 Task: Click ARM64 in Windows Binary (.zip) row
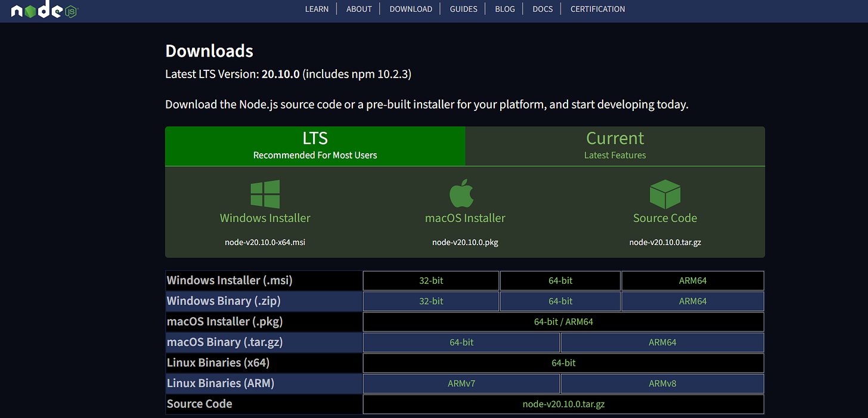click(693, 301)
